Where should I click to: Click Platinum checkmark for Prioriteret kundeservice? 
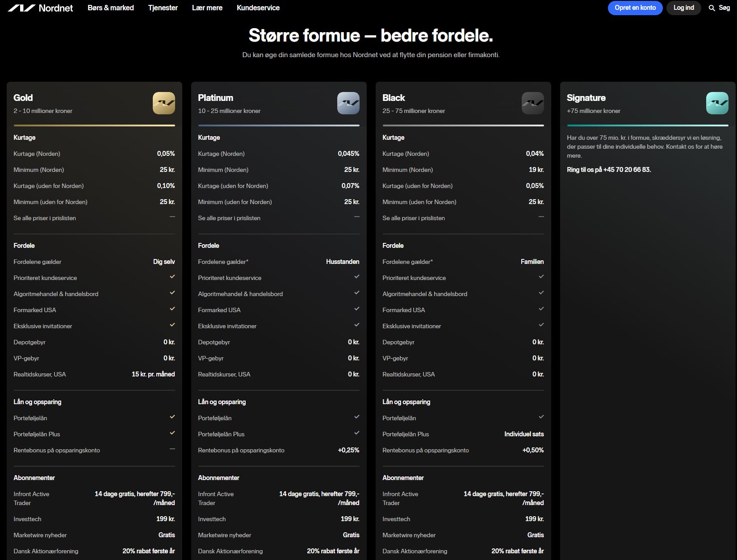[x=357, y=277]
